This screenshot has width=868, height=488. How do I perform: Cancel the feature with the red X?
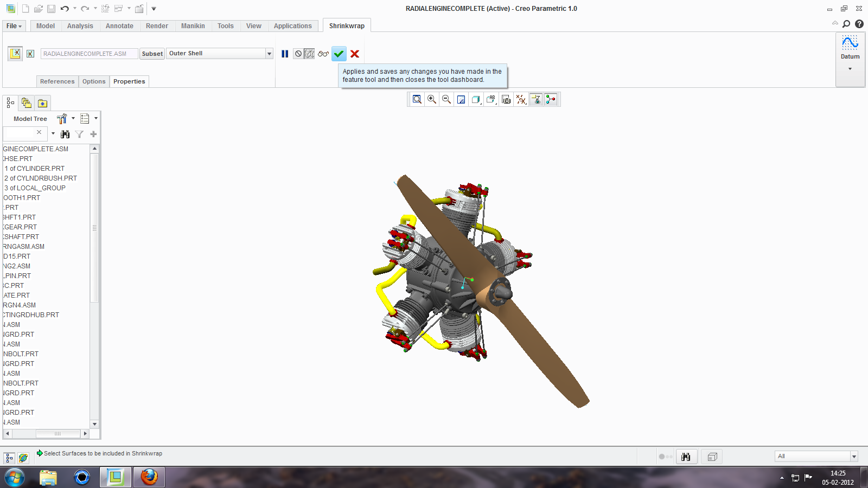(355, 54)
